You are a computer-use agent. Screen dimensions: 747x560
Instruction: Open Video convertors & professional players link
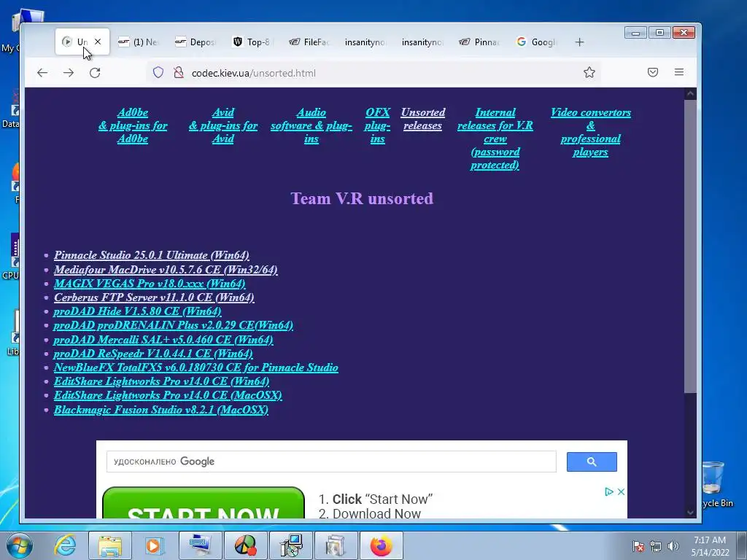point(591,132)
